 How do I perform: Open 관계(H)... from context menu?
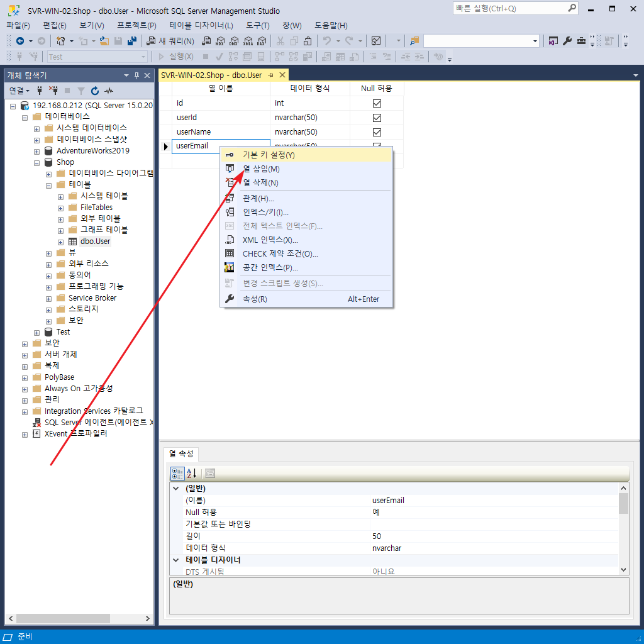[306, 198]
